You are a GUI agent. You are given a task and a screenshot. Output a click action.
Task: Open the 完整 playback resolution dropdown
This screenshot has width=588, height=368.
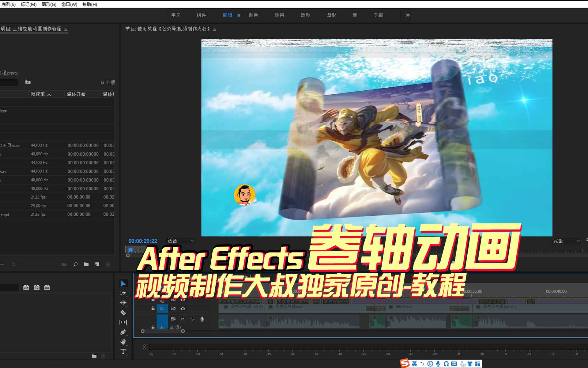566,241
